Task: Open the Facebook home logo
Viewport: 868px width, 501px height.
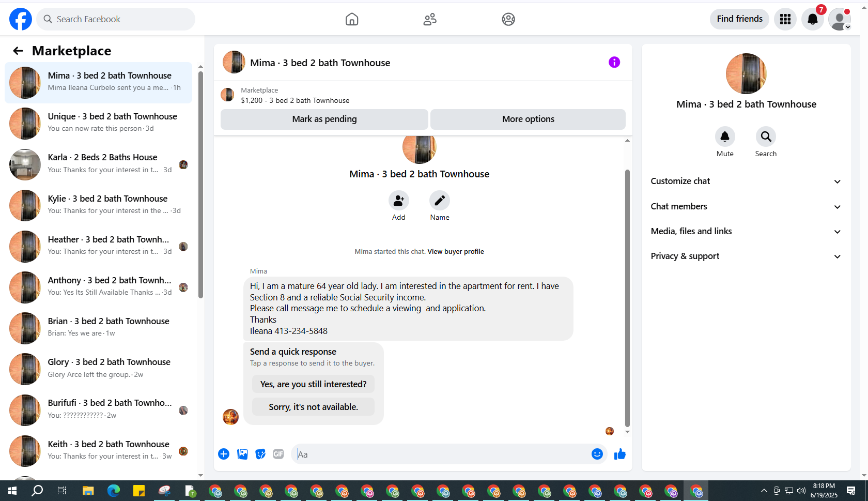Action: tap(21, 19)
